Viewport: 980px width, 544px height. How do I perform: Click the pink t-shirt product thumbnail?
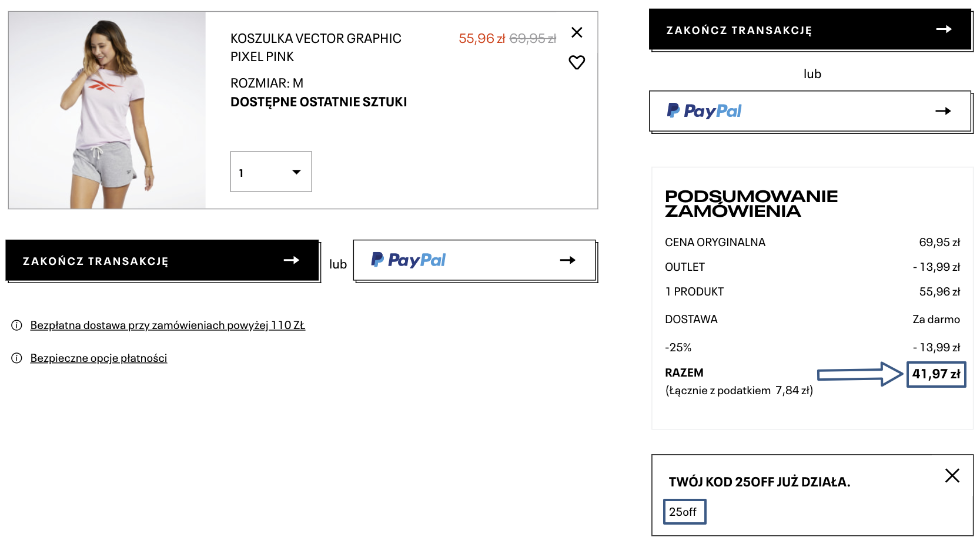pyautogui.click(x=107, y=110)
